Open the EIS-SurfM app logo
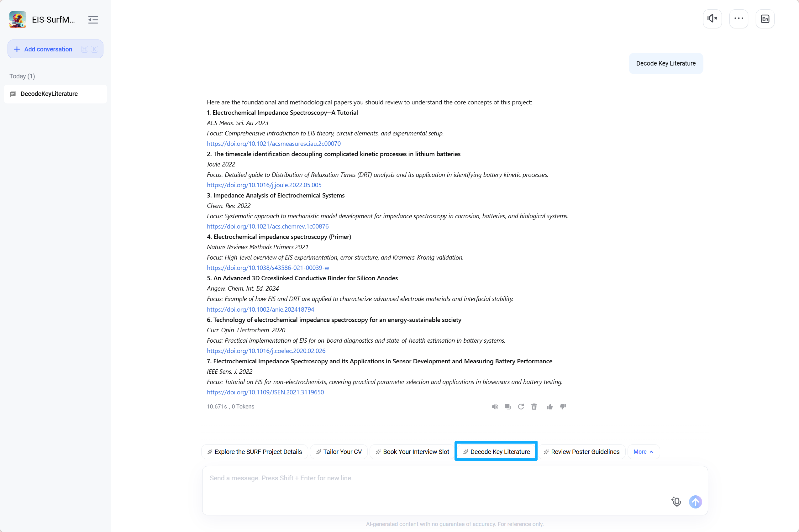The width and height of the screenshot is (799, 532). click(x=18, y=20)
